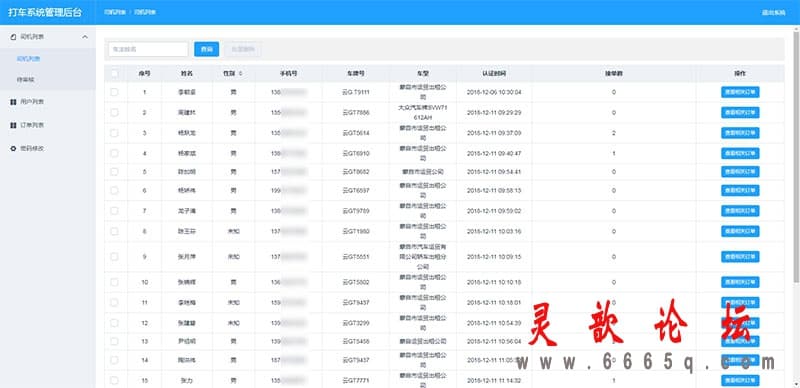800x388 pixels.
Task: Click the 姓名 name column header
Action: point(187,74)
